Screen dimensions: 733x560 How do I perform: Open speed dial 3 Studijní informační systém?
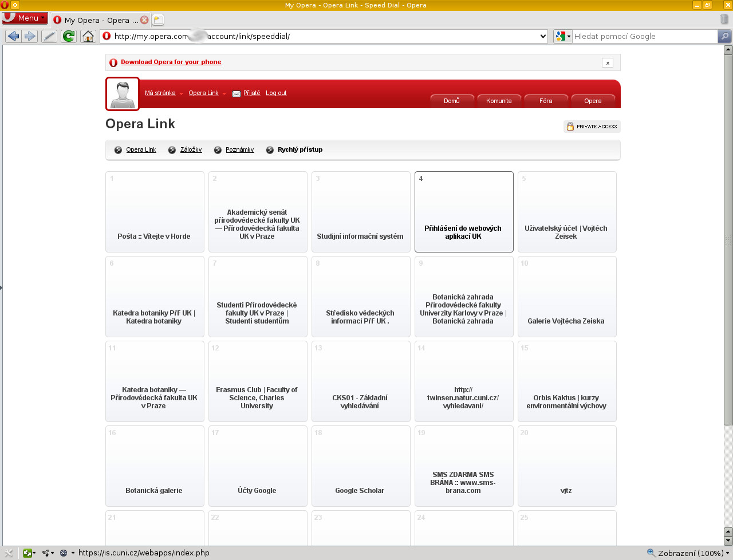pyautogui.click(x=361, y=212)
